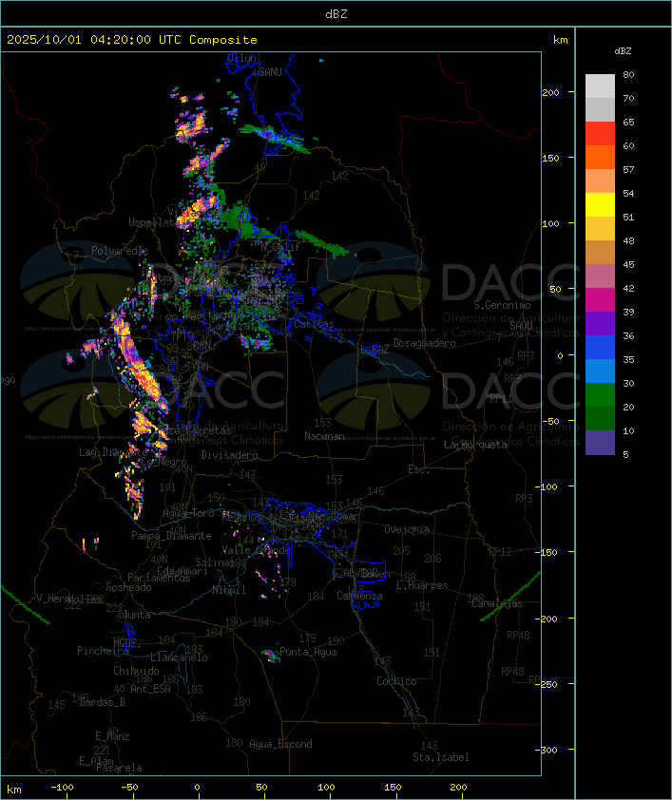The image size is (672, 800).
Task: Select the bright yellow band in the dBZ legend
Action: coord(600,205)
